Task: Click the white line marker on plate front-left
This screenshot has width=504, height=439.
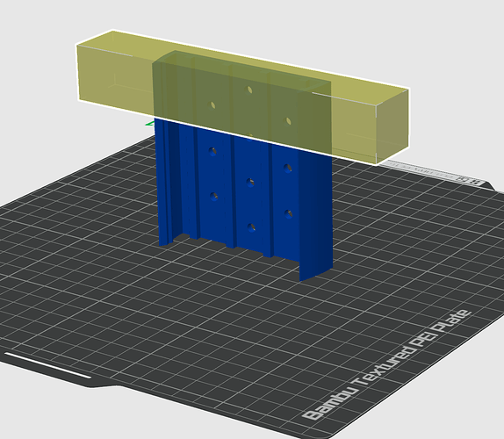Action: pos(47,365)
